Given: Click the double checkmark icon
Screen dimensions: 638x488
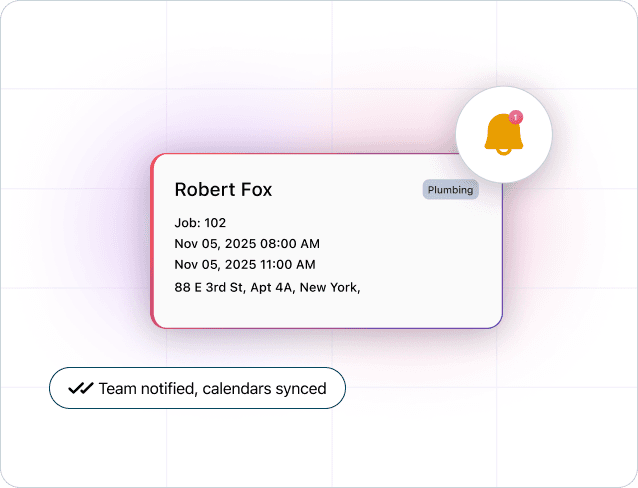Looking at the screenshot, I should coord(80,388).
